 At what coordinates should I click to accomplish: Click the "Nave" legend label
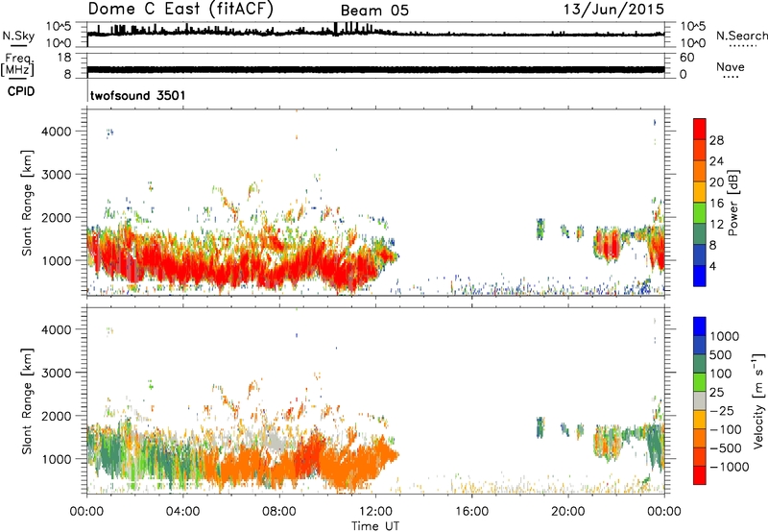pyautogui.click(x=731, y=66)
